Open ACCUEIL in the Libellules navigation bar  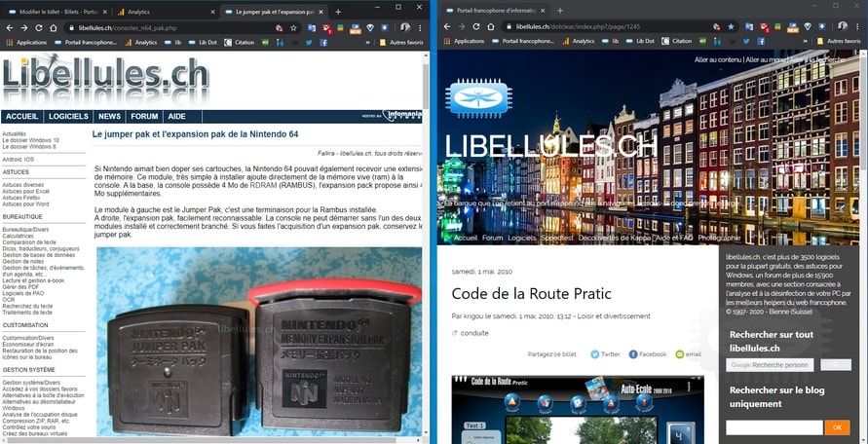tap(22, 116)
